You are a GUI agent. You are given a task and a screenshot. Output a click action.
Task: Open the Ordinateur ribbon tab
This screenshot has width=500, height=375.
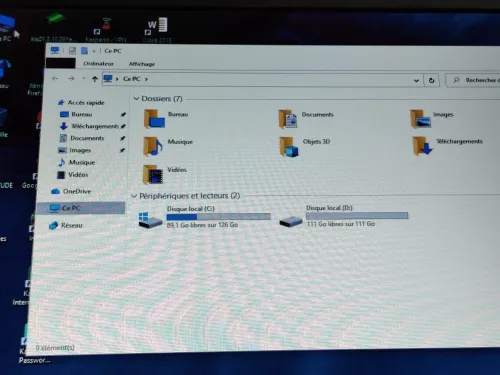pyautogui.click(x=98, y=63)
